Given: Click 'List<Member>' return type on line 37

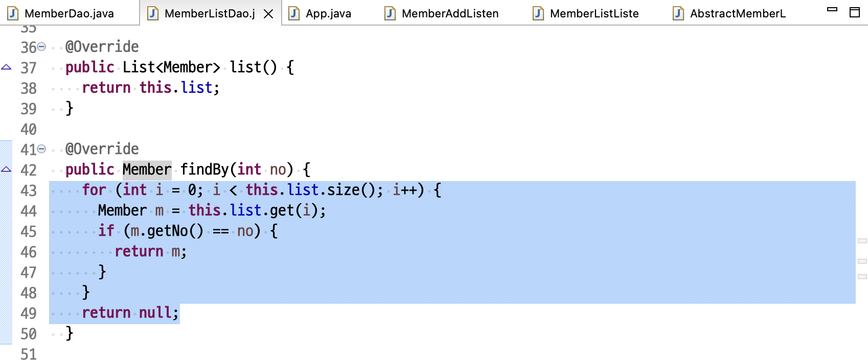Looking at the screenshot, I should pos(171,67).
